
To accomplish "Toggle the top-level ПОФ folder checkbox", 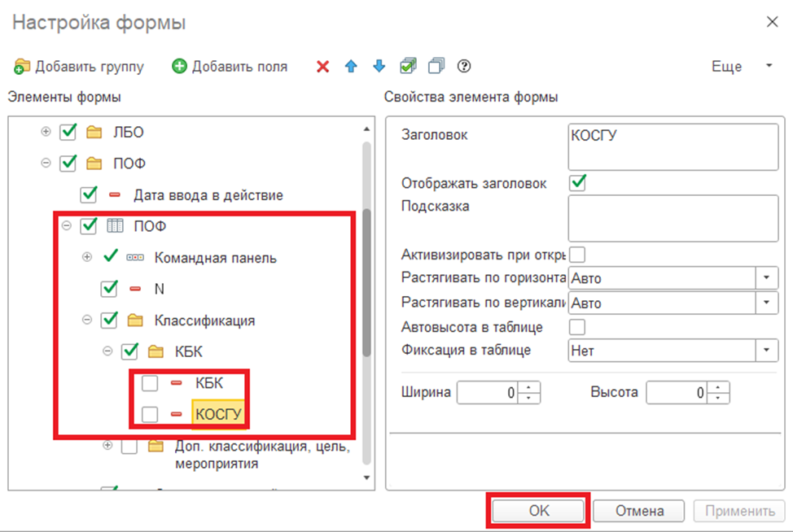I will click(x=68, y=164).
